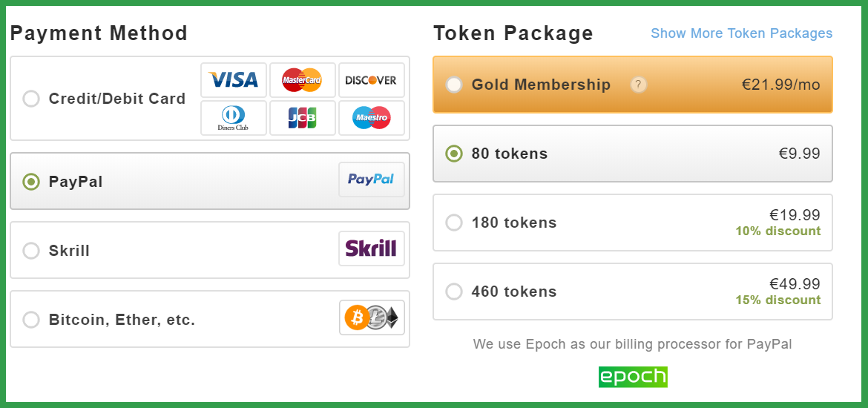Open the Gold Membership help question mark
This screenshot has width=868, height=408.
tap(638, 85)
